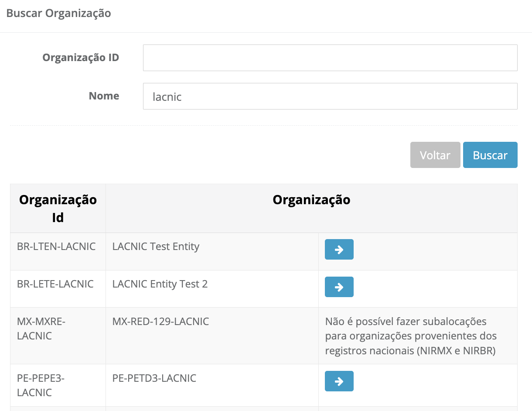Select the arrow button for LACNIC Test Entity
532x411 pixels.
coord(339,250)
